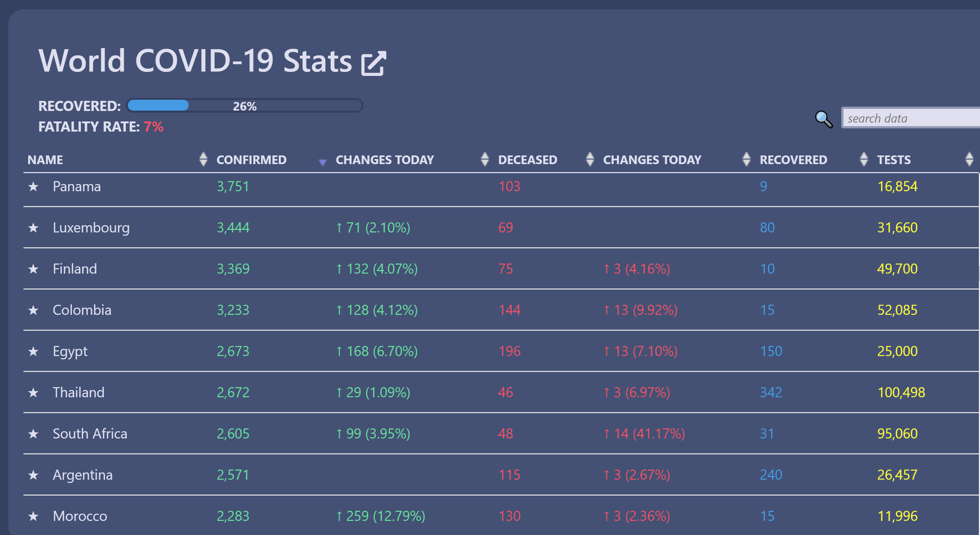The height and width of the screenshot is (535, 980).
Task: Click the RECOVERED column header
Action: coord(793,159)
